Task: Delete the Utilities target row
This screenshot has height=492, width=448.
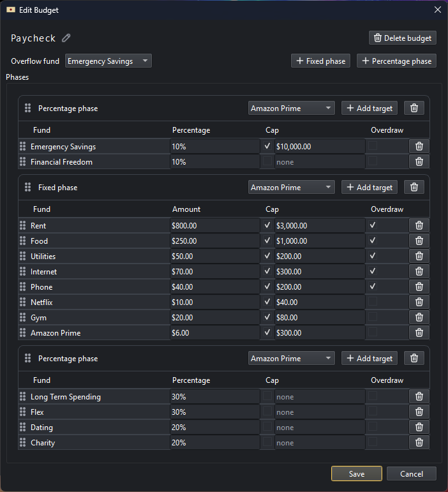Action: point(419,257)
